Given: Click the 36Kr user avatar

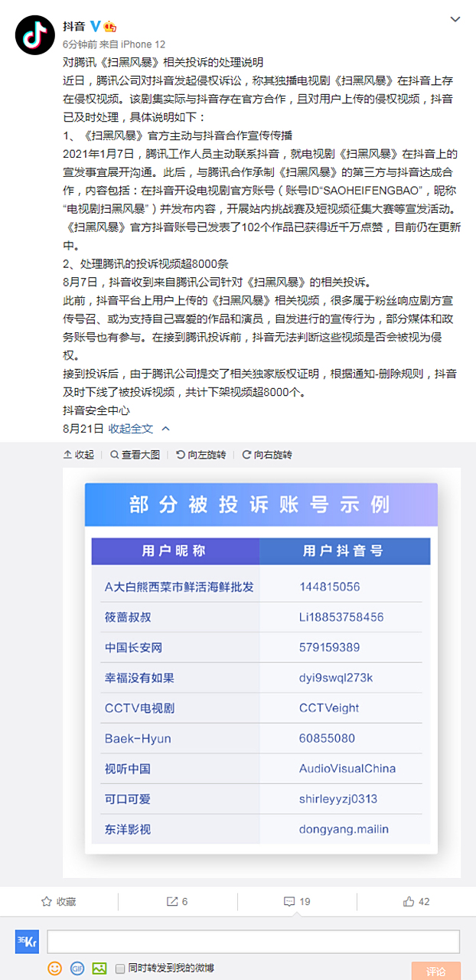Looking at the screenshot, I should 28,942.
